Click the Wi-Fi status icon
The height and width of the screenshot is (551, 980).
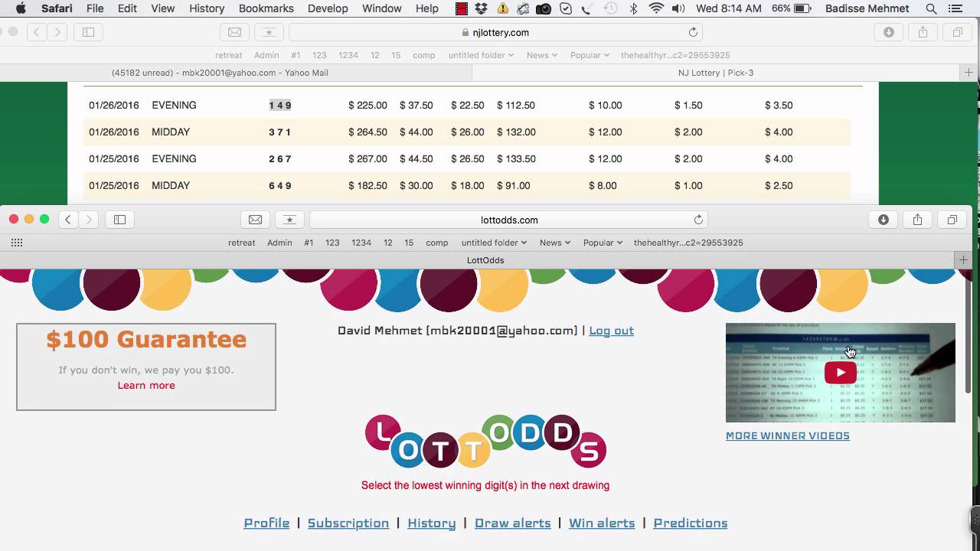coord(656,8)
